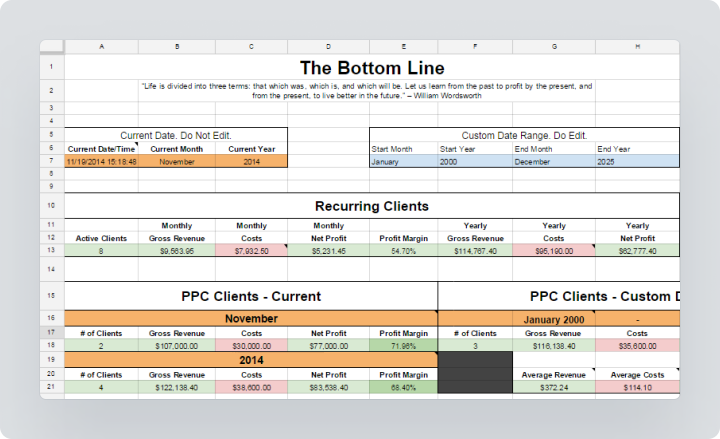The width and height of the screenshot is (720, 439).
Task: Select Monthly Gross Revenue $9,563.95
Action: pos(177,251)
